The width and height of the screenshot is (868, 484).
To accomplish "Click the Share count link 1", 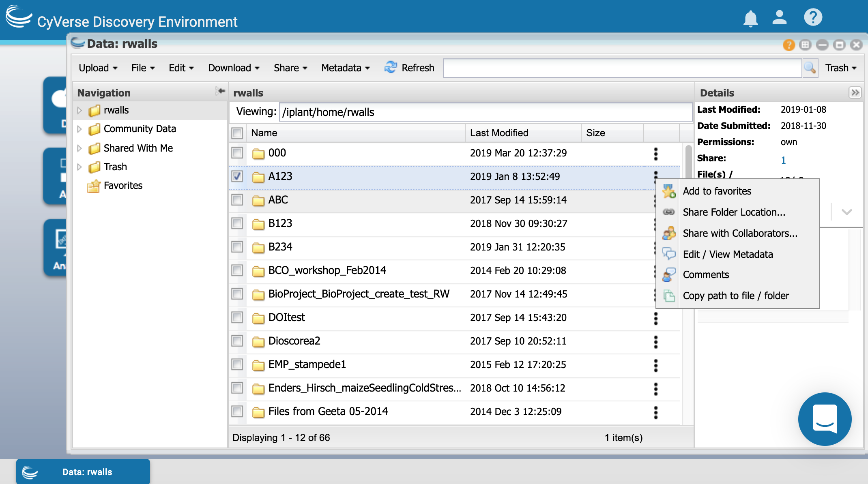I will (x=783, y=160).
